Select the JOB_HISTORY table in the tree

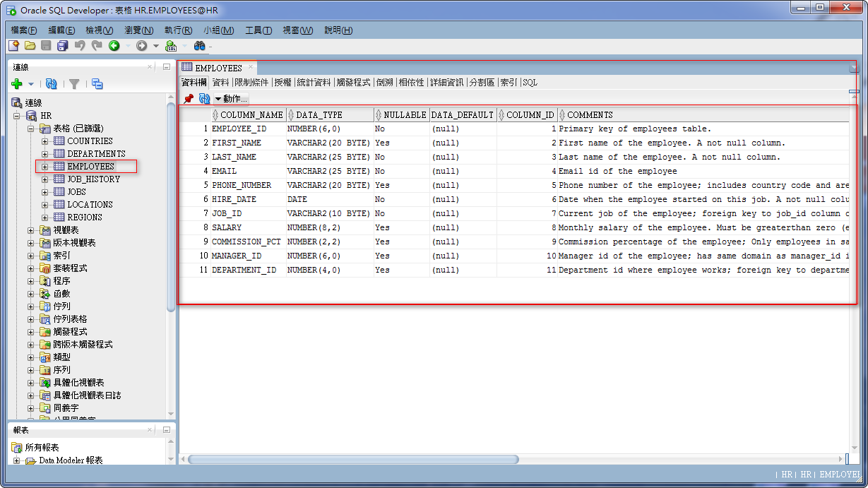[93, 179]
